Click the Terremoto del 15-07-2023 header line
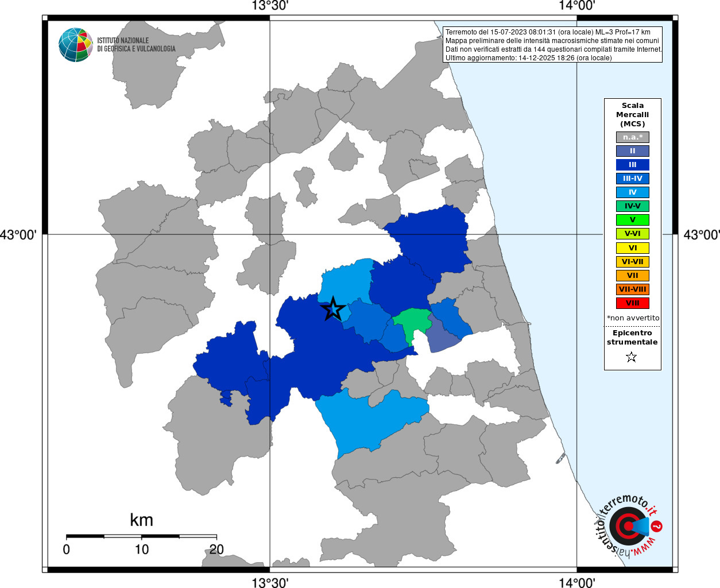The image size is (720, 588). pos(548,32)
